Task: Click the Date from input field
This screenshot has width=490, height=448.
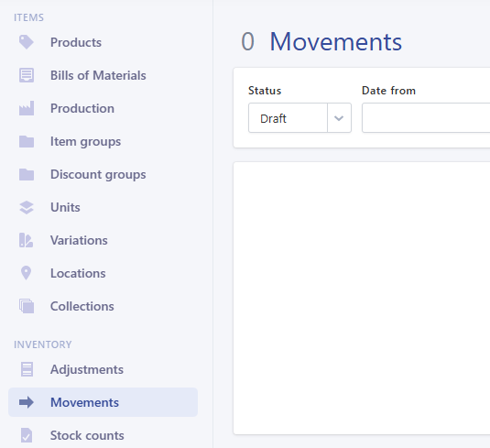Action: 426,118
